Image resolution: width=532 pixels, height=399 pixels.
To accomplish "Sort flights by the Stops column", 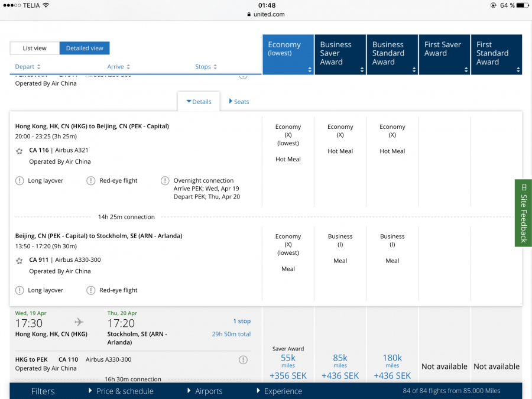I will point(206,67).
